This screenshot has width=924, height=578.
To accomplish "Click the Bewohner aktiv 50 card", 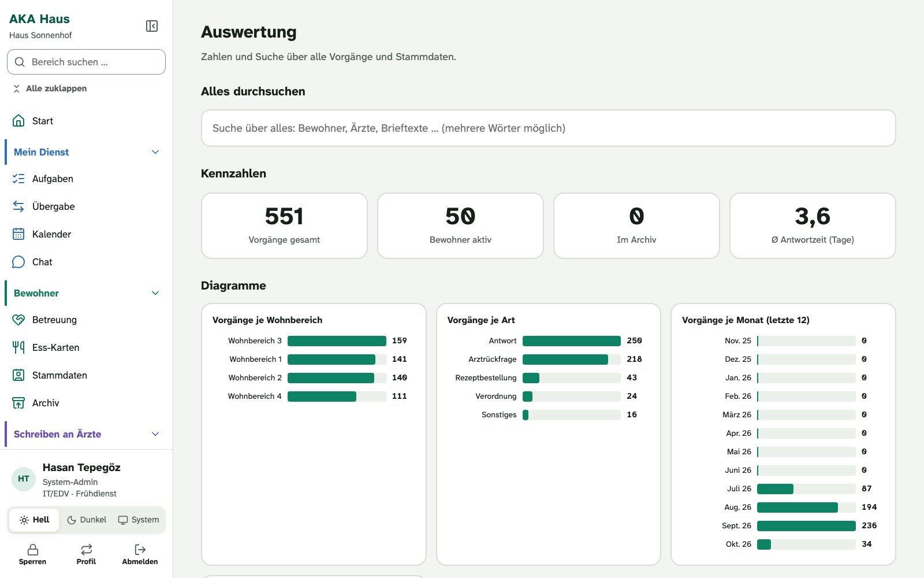I will (460, 225).
